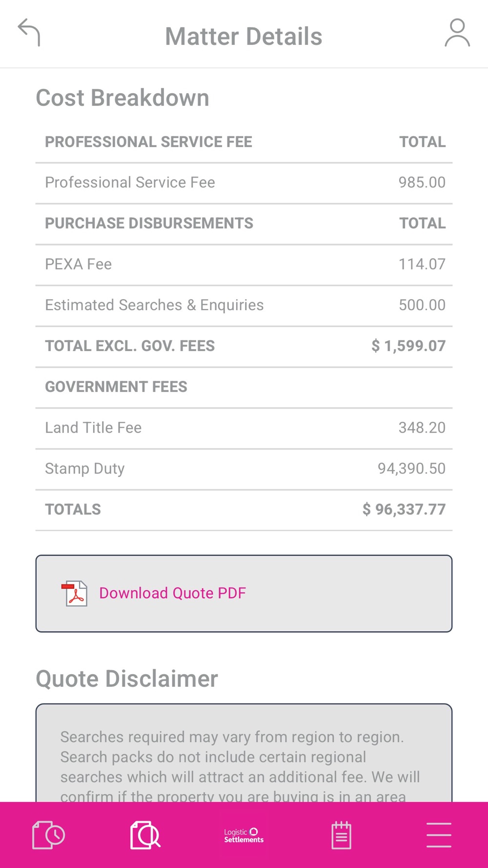Open the hamburger menu

tap(439, 835)
